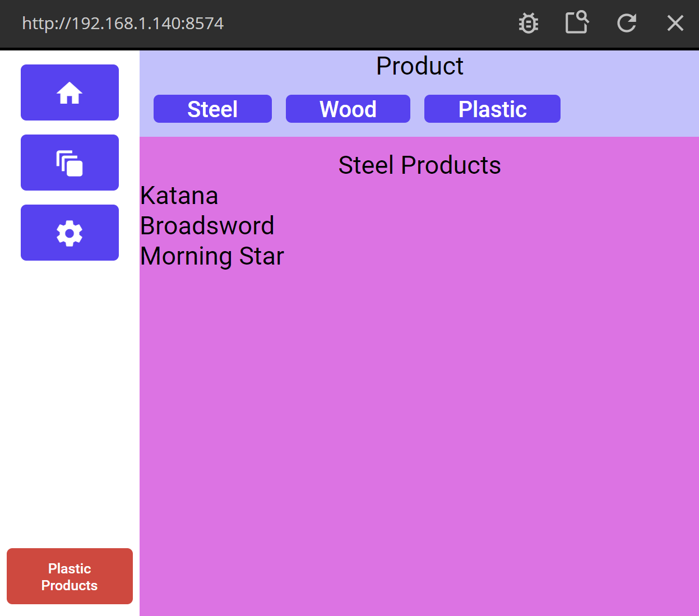Screen dimensions: 699x616
Task: Select the Morning Star item
Action: coord(212,256)
